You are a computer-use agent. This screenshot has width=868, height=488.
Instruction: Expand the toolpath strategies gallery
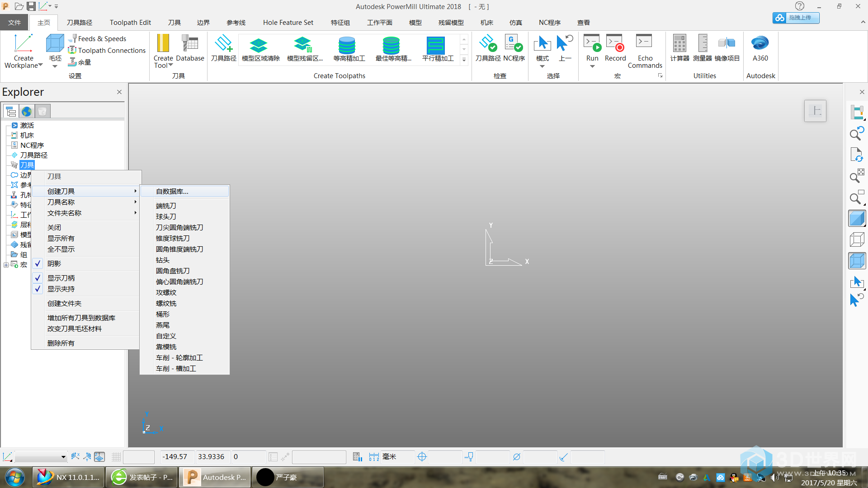coord(464,60)
